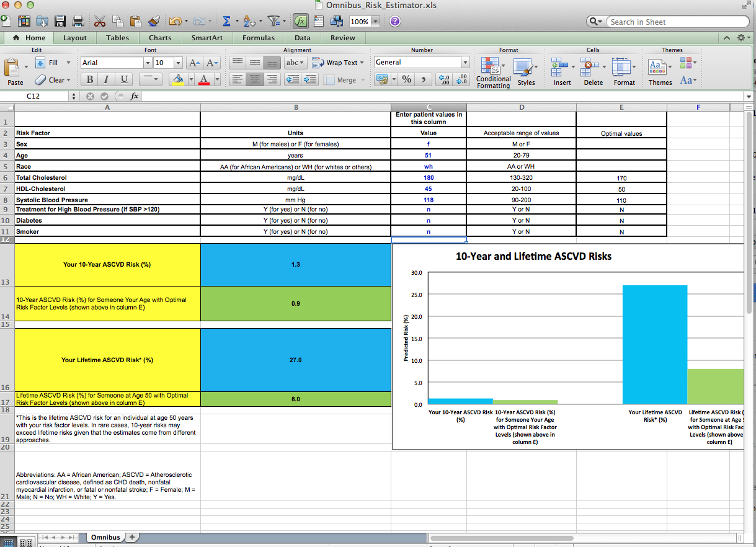Click the Name Box showing C12
Screen dimensions: 756x547
point(34,96)
